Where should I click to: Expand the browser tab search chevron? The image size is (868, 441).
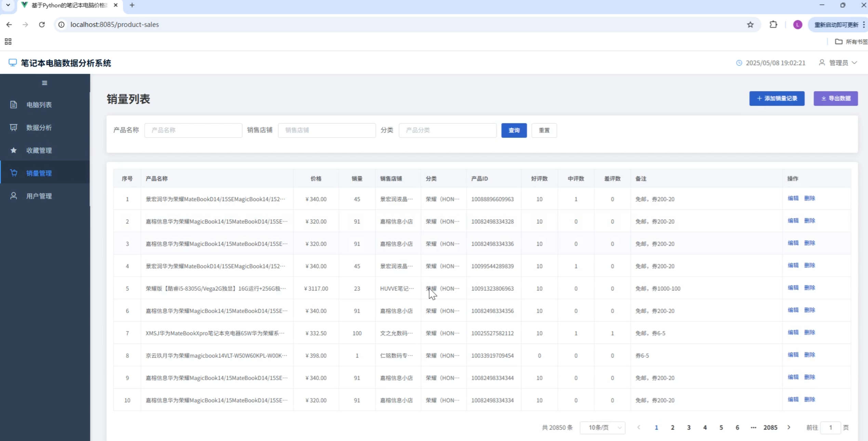click(x=8, y=5)
